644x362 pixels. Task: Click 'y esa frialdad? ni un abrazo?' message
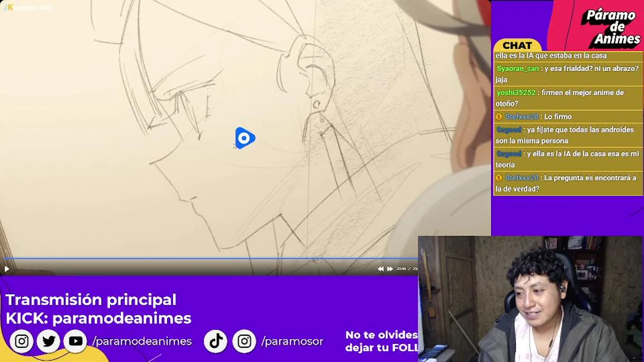tap(567, 74)
